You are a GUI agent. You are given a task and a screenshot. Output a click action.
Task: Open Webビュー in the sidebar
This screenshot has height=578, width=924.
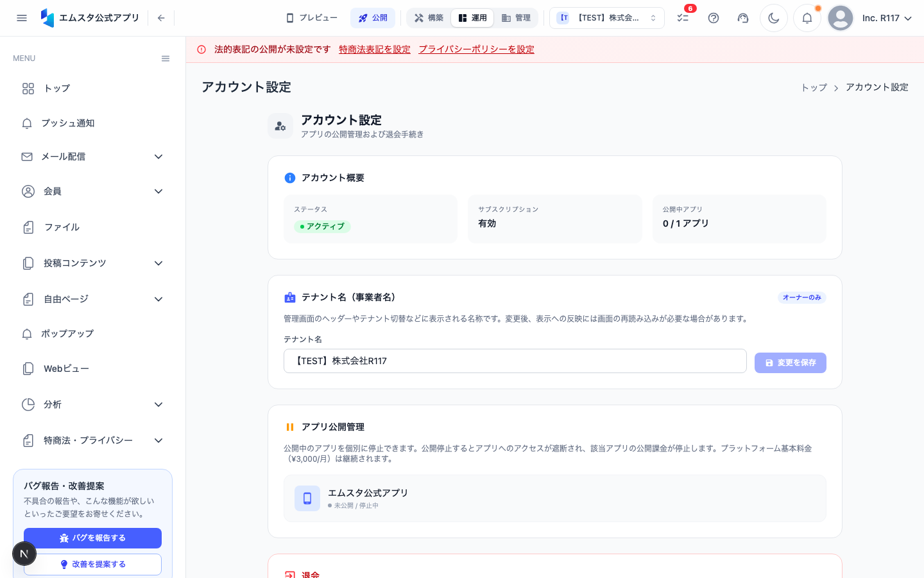[x=93, y=369]
